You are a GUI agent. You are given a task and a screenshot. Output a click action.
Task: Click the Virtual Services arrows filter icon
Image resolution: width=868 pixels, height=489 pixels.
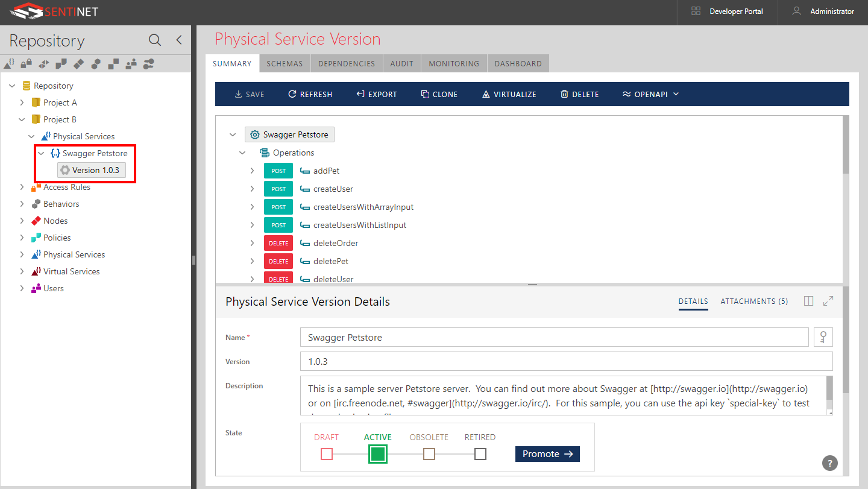[44, 63]
